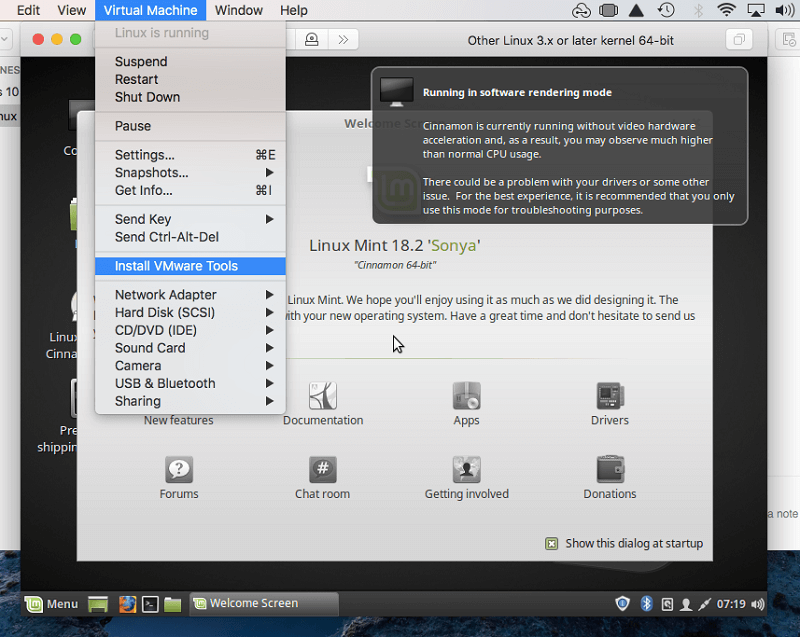Image resolution: width=800 pixels, height=637 pixels.
Task: Expand the Sound Card submenu
Action: (x=190, y=348)
